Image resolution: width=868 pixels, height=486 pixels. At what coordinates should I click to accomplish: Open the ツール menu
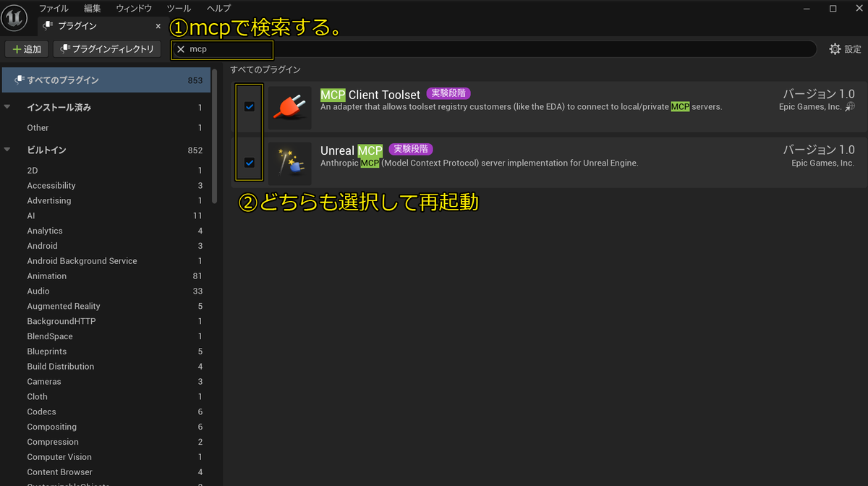coord(179,8)
